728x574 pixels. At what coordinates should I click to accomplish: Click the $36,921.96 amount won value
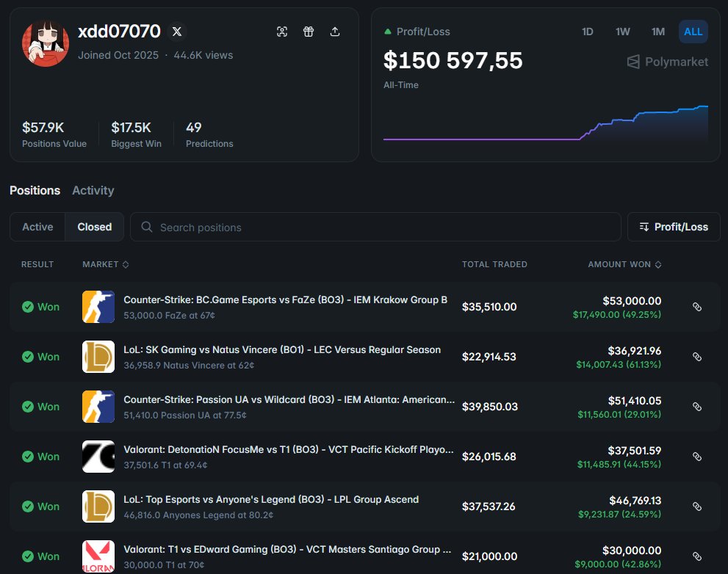(634, 351)
